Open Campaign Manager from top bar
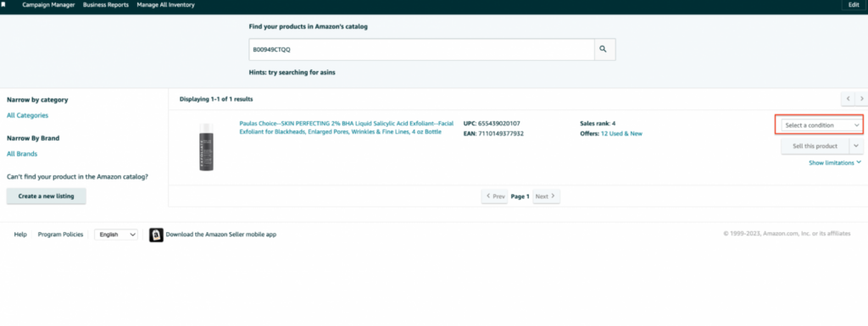The image size is (868, 326). coord(48,4)
